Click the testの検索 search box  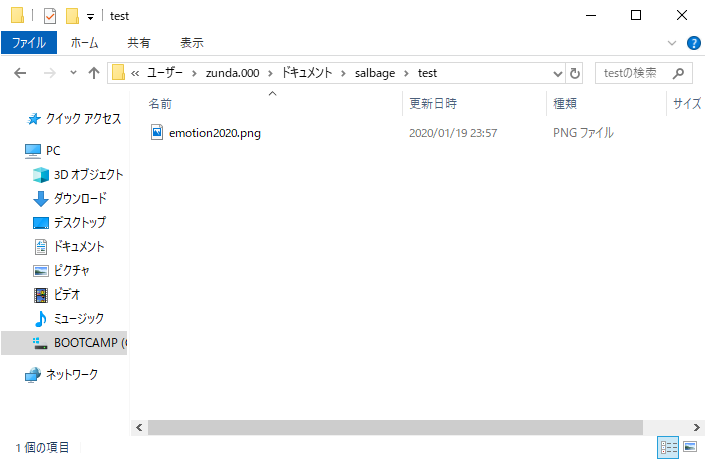tap(643, 73)
